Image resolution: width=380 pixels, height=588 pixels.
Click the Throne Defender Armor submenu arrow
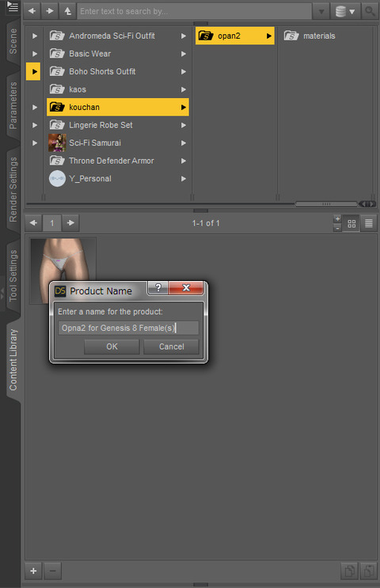[184, 161]
